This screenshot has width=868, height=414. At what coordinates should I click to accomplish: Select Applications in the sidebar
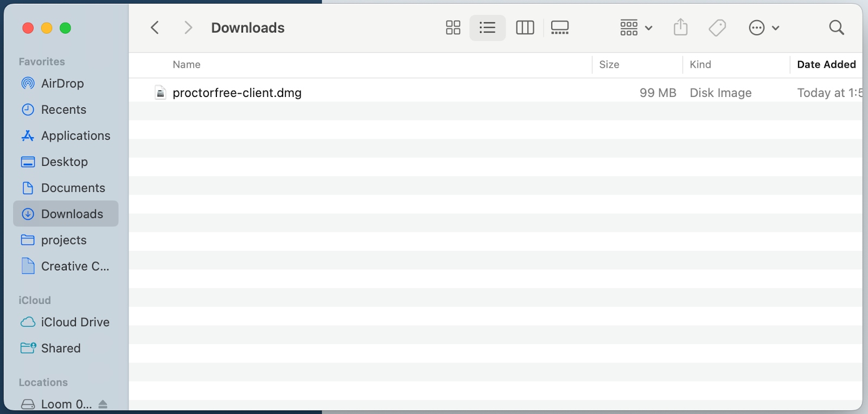(75, 135)
